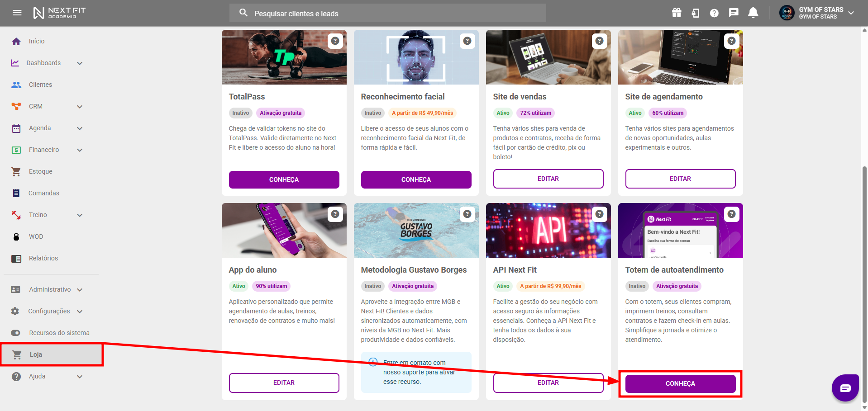Click the Metodologia Gustavo Borges card image

[416, 231]
